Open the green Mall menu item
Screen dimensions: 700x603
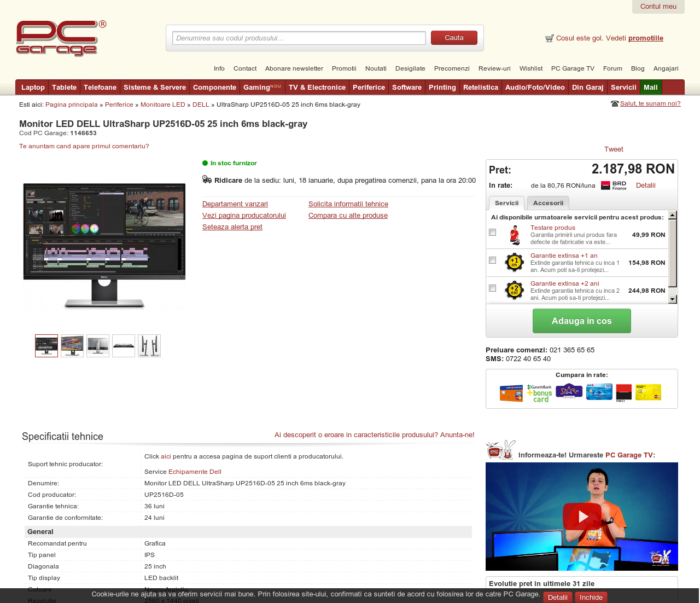651,88
